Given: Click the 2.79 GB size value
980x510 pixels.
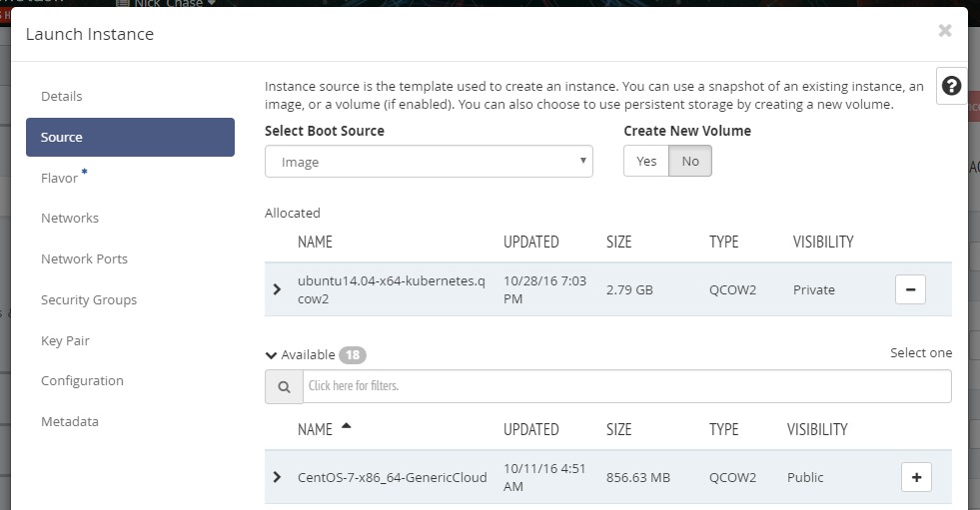Looking at the screenshot, I should [629, 289].
